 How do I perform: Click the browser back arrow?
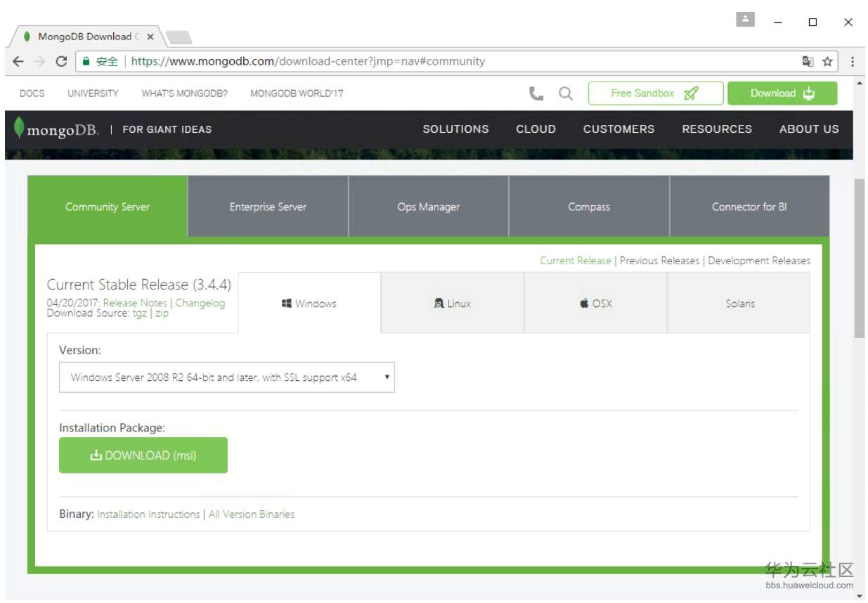(x=18, y=61)
